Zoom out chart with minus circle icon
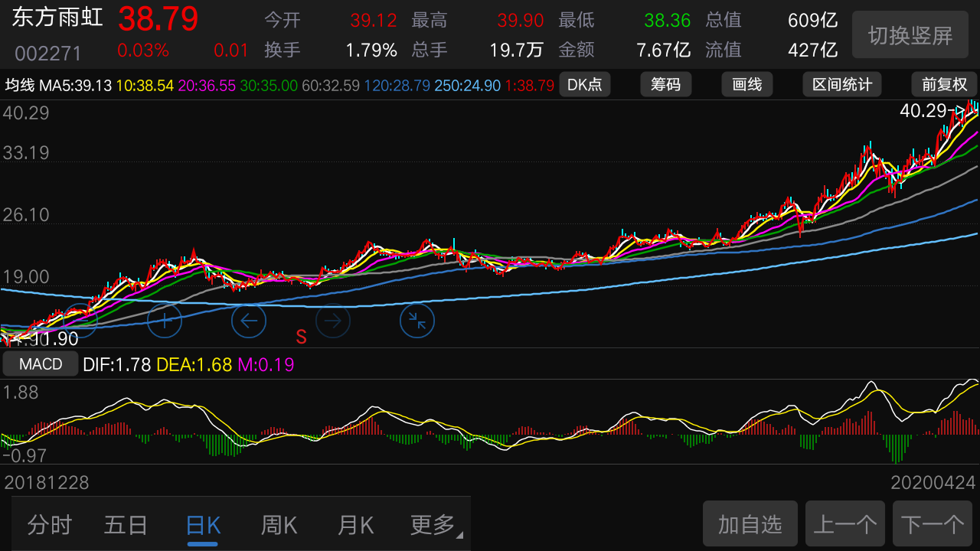Viewport: 980px width, 551px height. click(x=80, y=321)
